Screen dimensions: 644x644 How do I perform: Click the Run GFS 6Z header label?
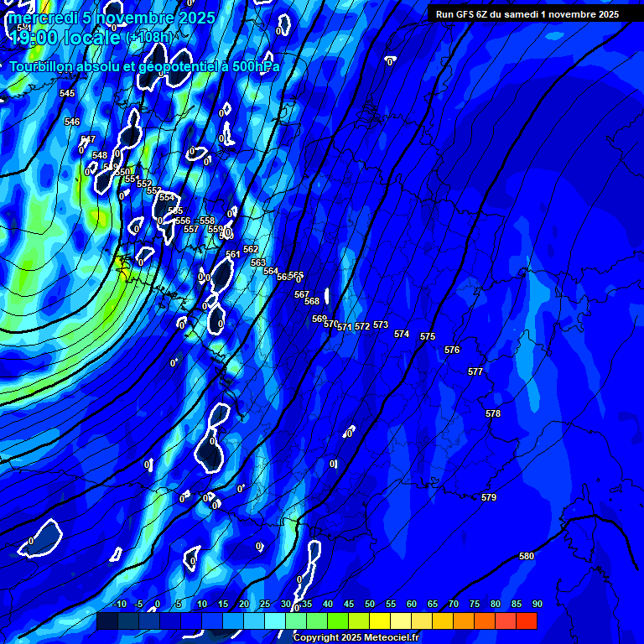coord(527,14)
